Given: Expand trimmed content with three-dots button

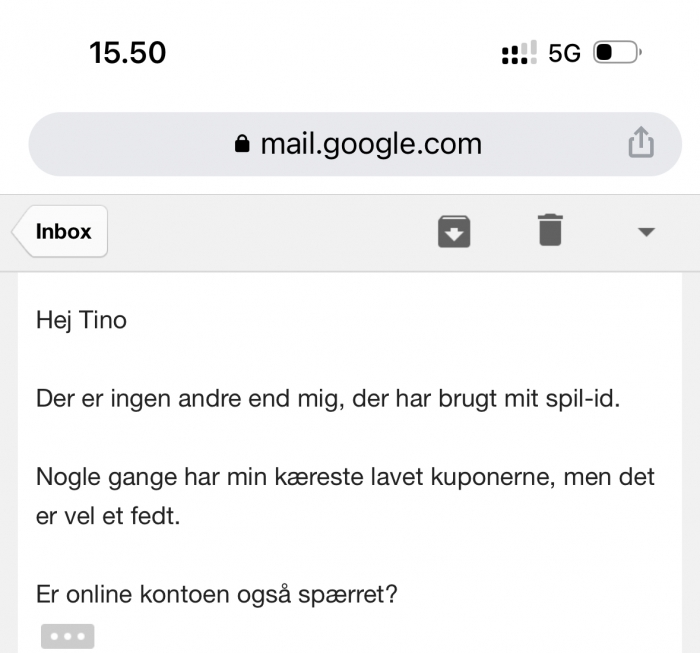Looking at the screenshot, I should tap(67, 636).
